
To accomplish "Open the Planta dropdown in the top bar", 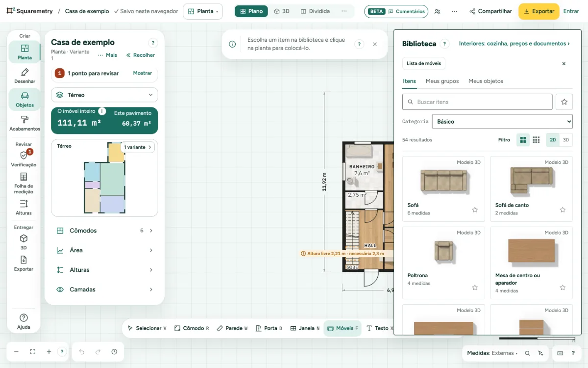I will point(203,11).
